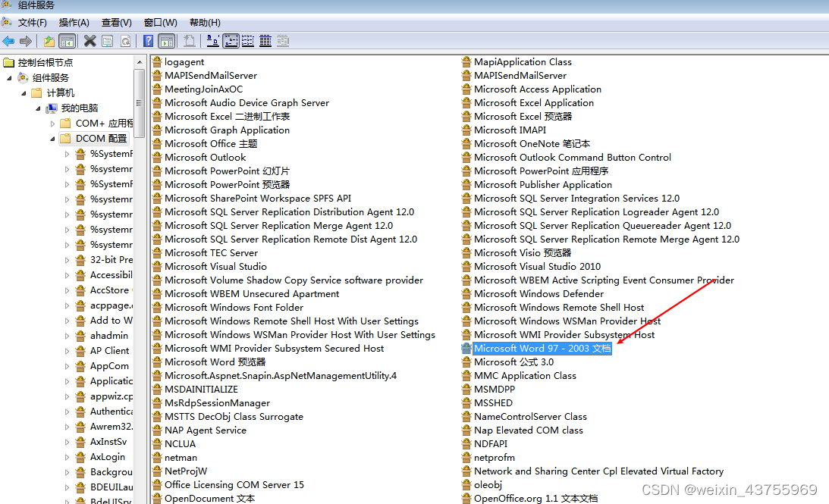The width and height of the screenshot is (829, 504).
Task: Select MMC Application Class entry
Action: (525, 376)
